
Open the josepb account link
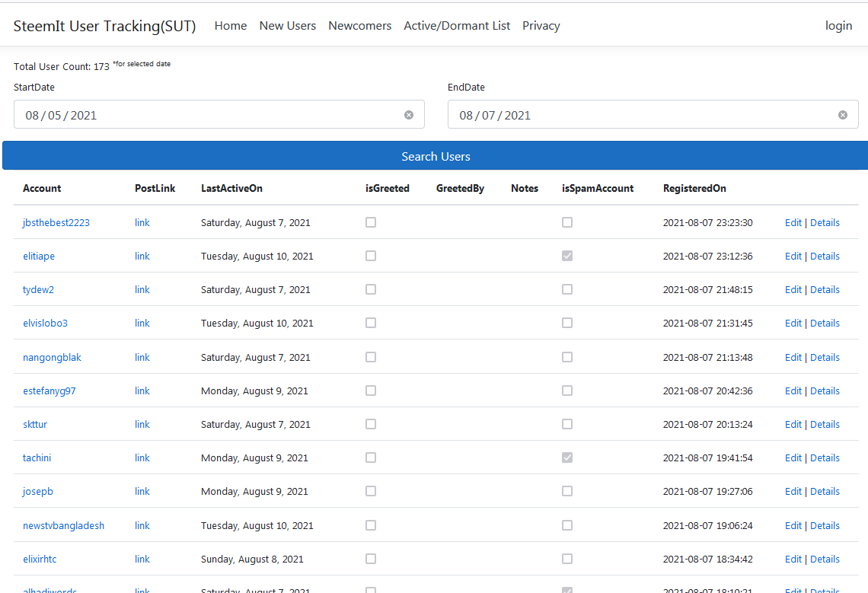point(37,492)
